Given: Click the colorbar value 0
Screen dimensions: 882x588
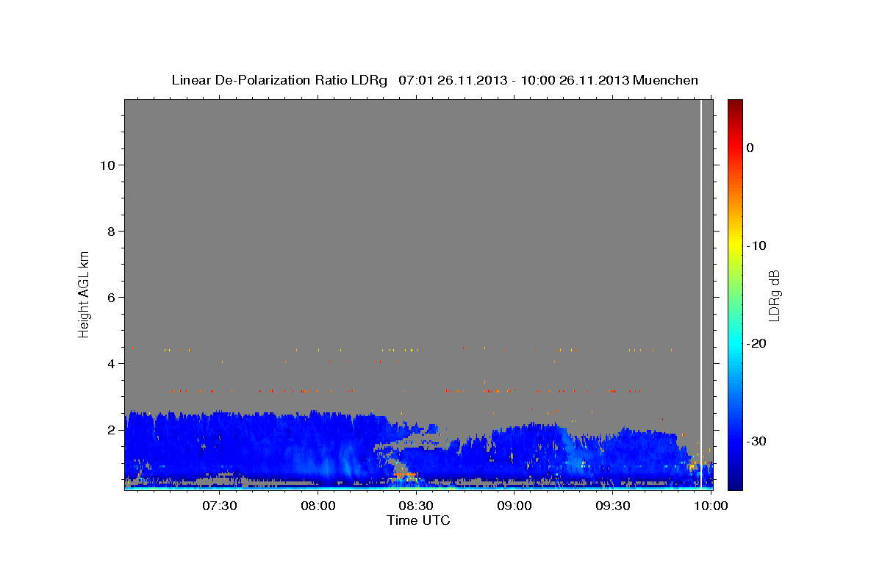Looking at the screenshot, I should [750, 148].
